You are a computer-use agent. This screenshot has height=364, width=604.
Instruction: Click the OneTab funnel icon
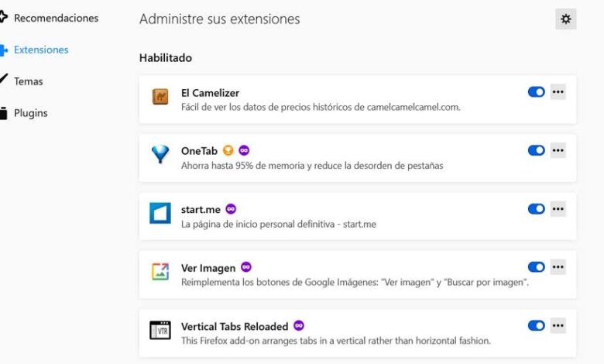pyautogui.click(x=160, y=155)
